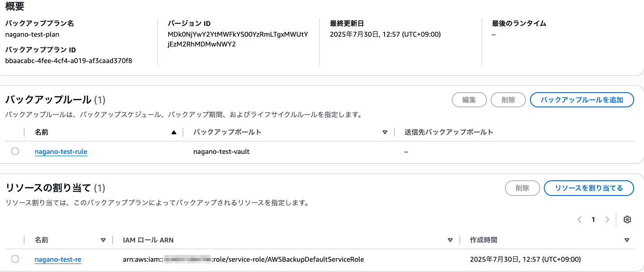Select the nagano-test-rule radio button

15,151
